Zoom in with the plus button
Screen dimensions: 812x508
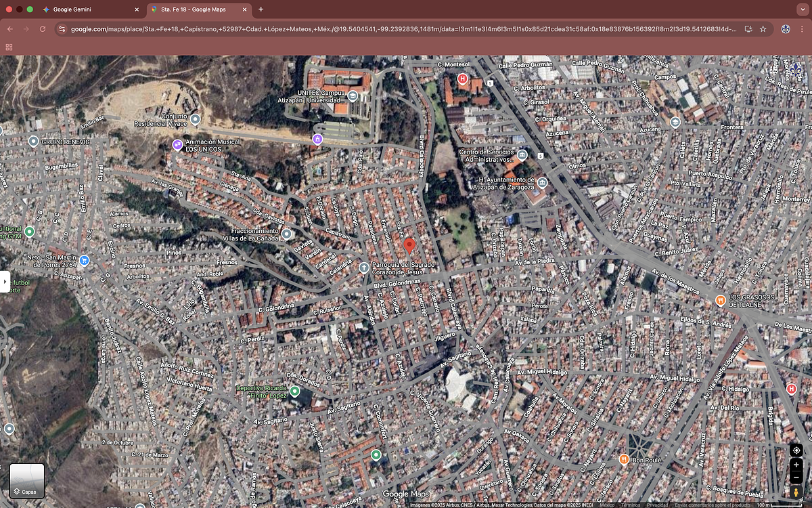(796, 465)
